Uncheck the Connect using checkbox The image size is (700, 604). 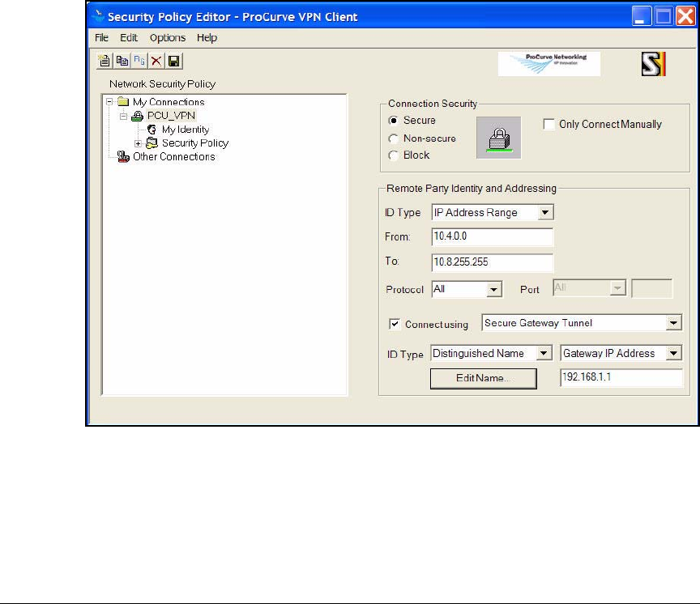click(x=395, y=324)
